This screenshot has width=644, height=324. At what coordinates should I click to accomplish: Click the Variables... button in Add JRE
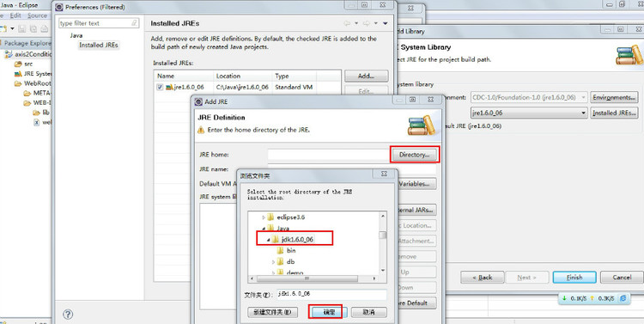(x=414, y=184)
